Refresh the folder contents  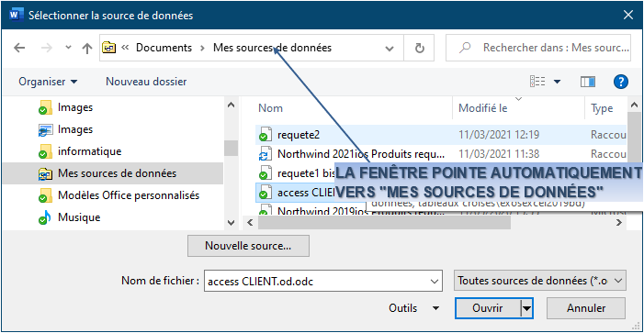(x=419, y=49)
